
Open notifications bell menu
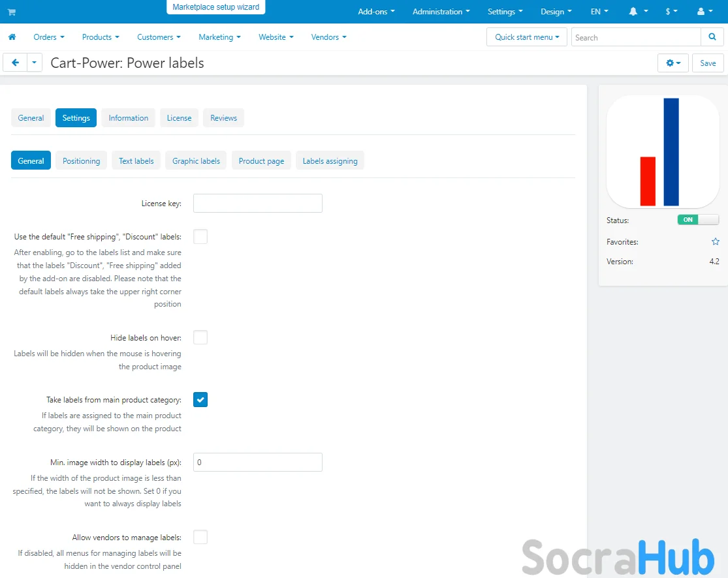coord(638,12)
